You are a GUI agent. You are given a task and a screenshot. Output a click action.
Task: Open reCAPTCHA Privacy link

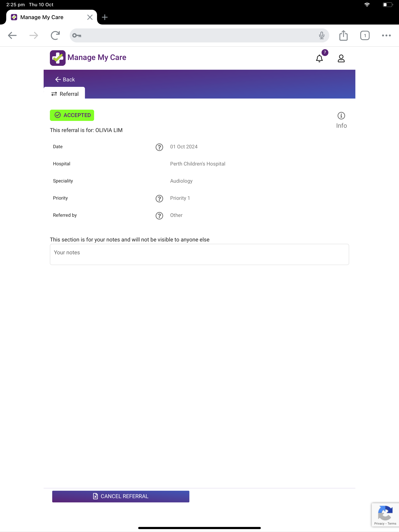pyautogui.click(x=379, y=524)
